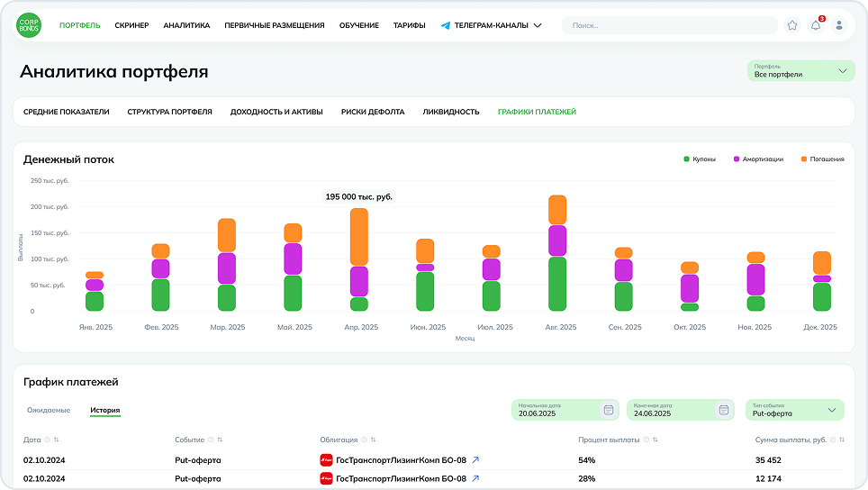The image size is (868, 490).
Task: Switch to the Риски дефолта tab
Action: (372, 112)
